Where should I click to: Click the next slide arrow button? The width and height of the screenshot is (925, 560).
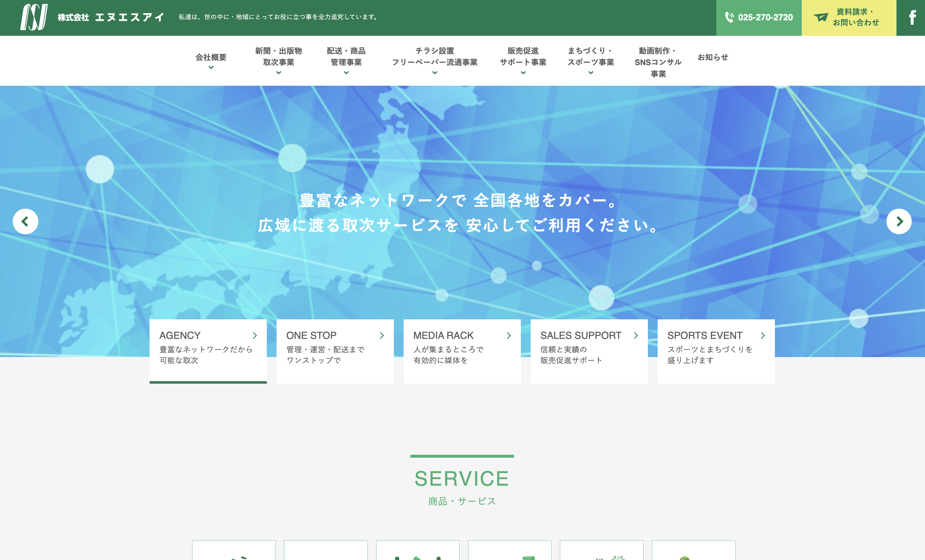900,221
